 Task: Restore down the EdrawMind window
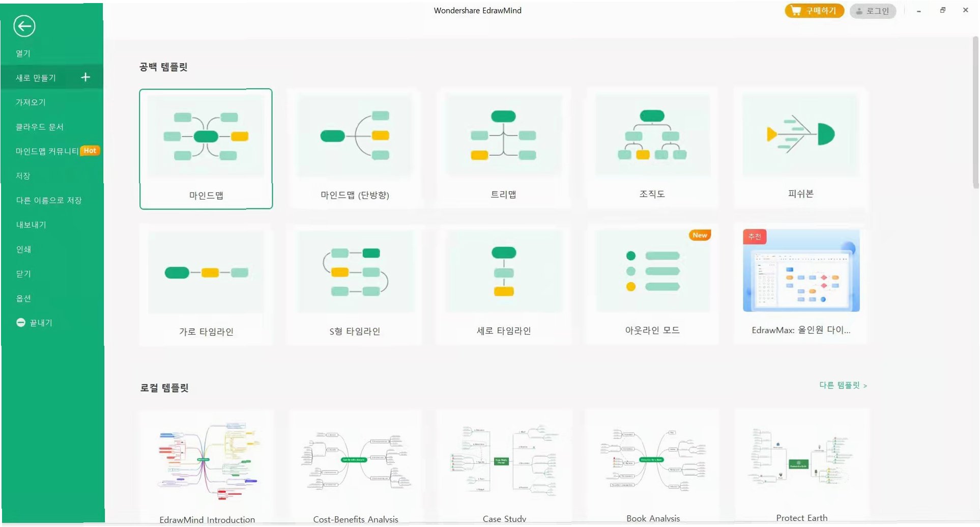tap(942, 10)
